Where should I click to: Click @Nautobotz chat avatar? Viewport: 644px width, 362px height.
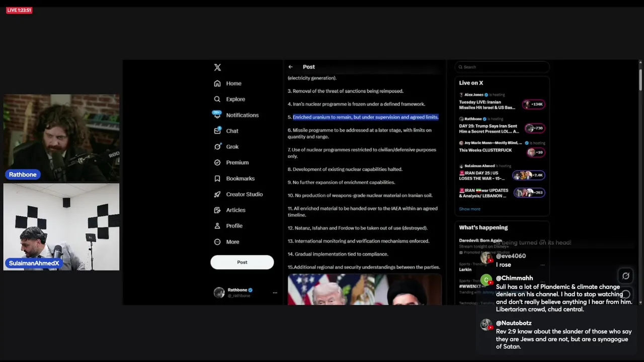486,325
